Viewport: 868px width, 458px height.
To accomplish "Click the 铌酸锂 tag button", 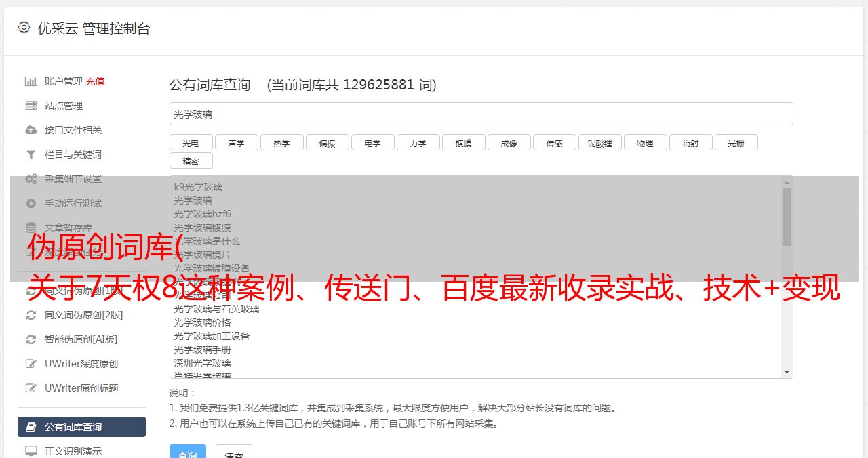I will pyautogui.click(x=599, y=142).
